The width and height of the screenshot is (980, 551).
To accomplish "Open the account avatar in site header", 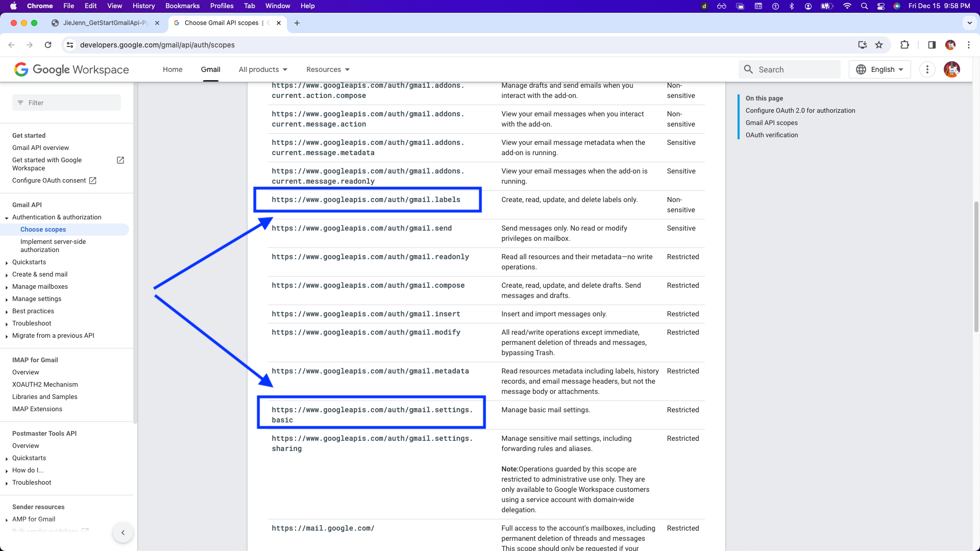I will [952, 69].
